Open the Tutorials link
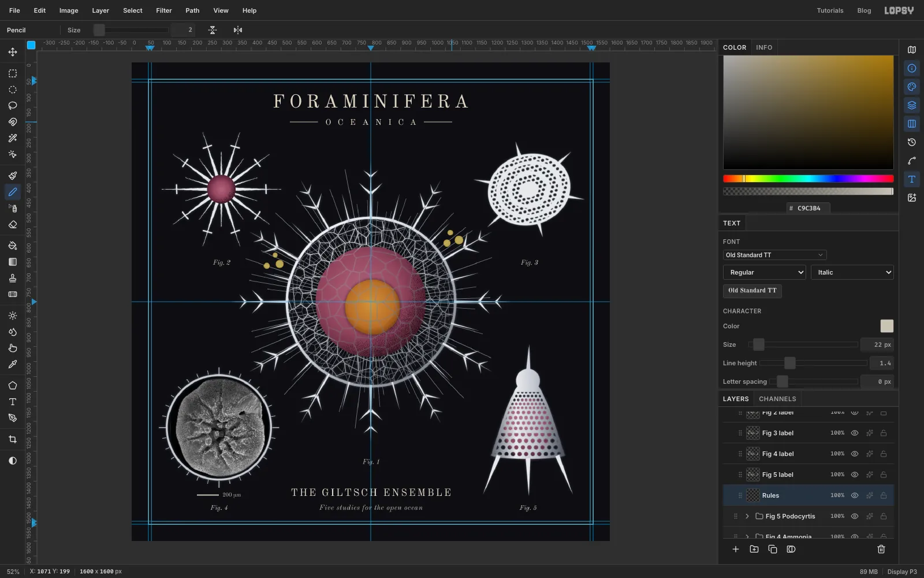This screenshot has height=578, width=924. click(830, 10)
